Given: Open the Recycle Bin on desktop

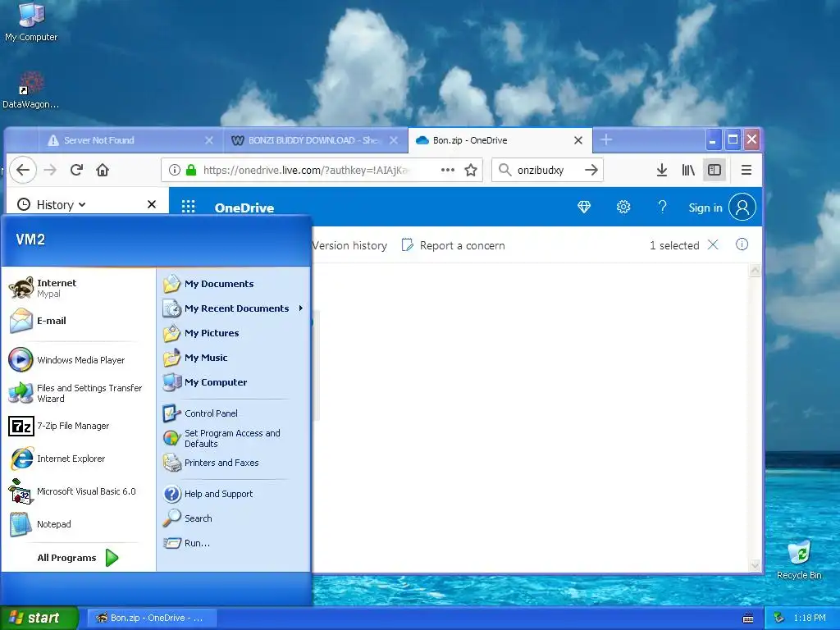Looking at the screenshot, I should 799,559.
